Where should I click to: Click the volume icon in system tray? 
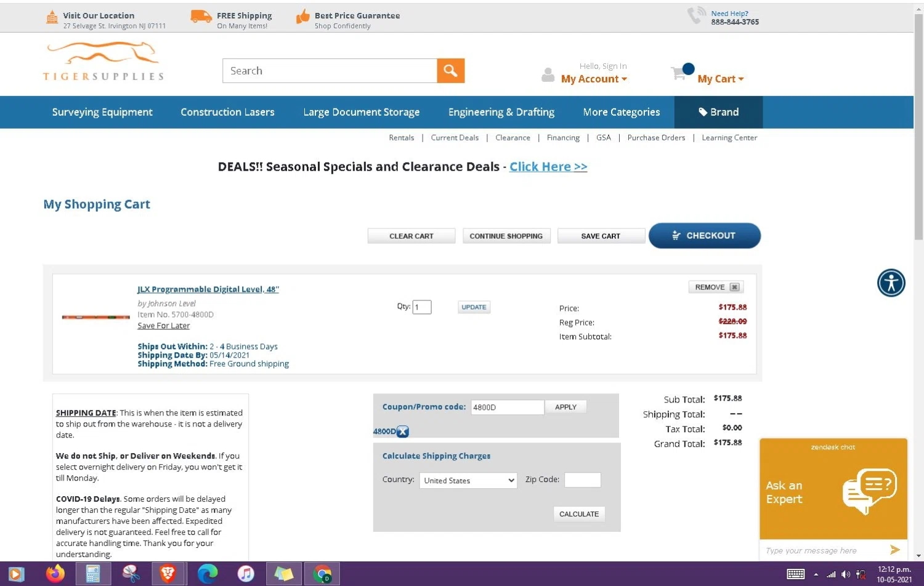(x=846, y=574)
